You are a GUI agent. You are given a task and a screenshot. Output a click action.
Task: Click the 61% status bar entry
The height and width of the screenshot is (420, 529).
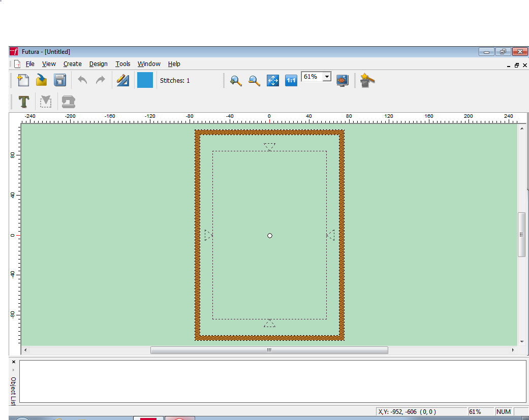pyautogui.click(x=475, y=411)
